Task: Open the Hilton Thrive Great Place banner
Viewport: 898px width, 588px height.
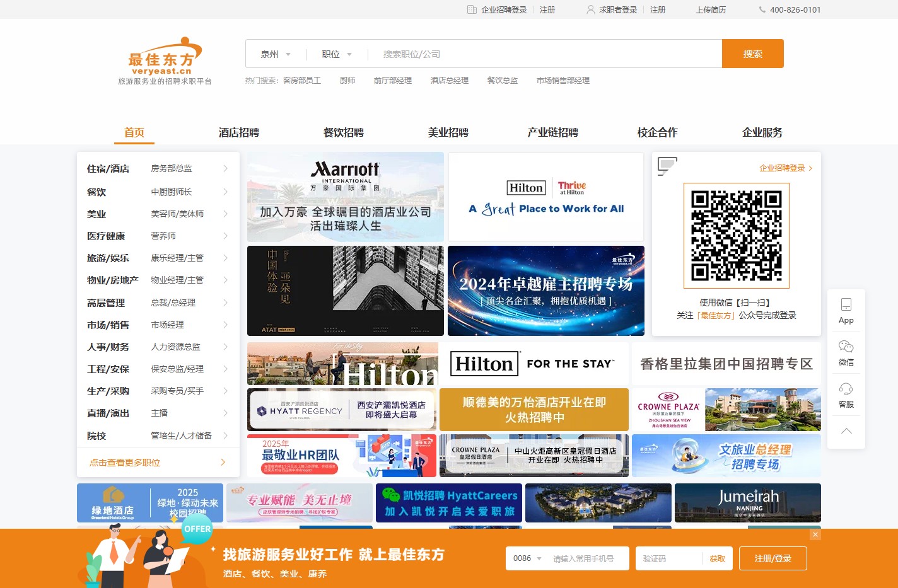Action: click(546, 197)
